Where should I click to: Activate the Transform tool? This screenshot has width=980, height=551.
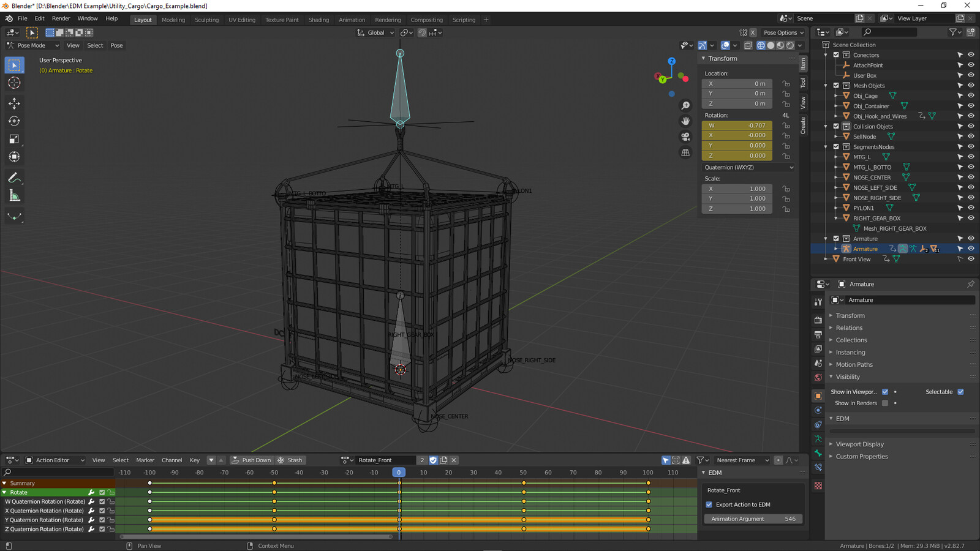tap(14, 157)
